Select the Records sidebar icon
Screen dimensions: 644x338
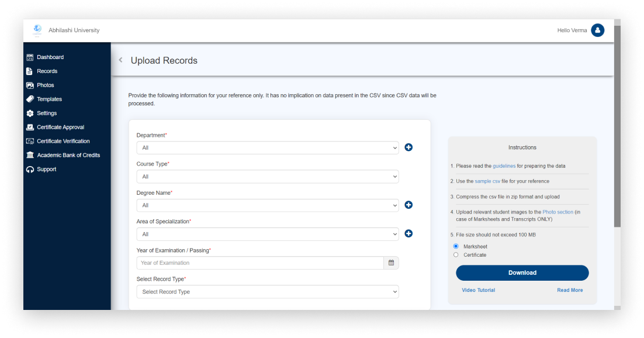29,71
